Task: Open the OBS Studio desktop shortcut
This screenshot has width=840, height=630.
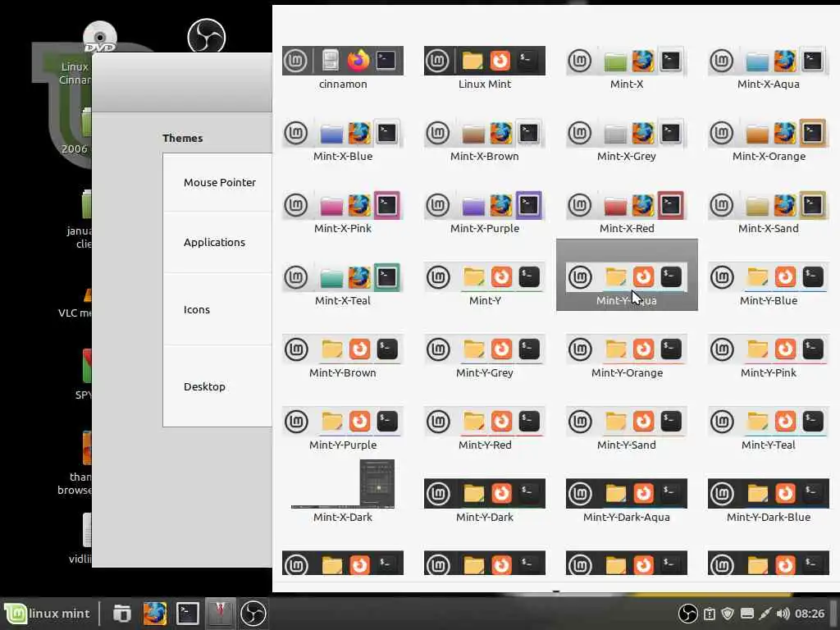Action: click(x=206, y=35)
